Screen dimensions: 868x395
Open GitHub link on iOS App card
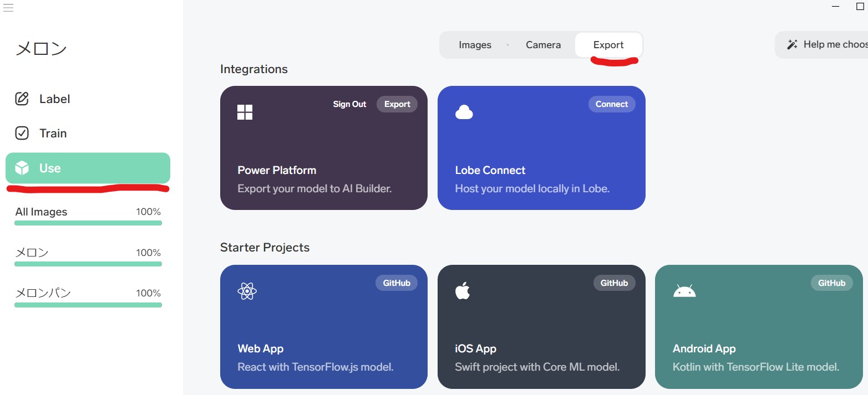click(614, 283)
